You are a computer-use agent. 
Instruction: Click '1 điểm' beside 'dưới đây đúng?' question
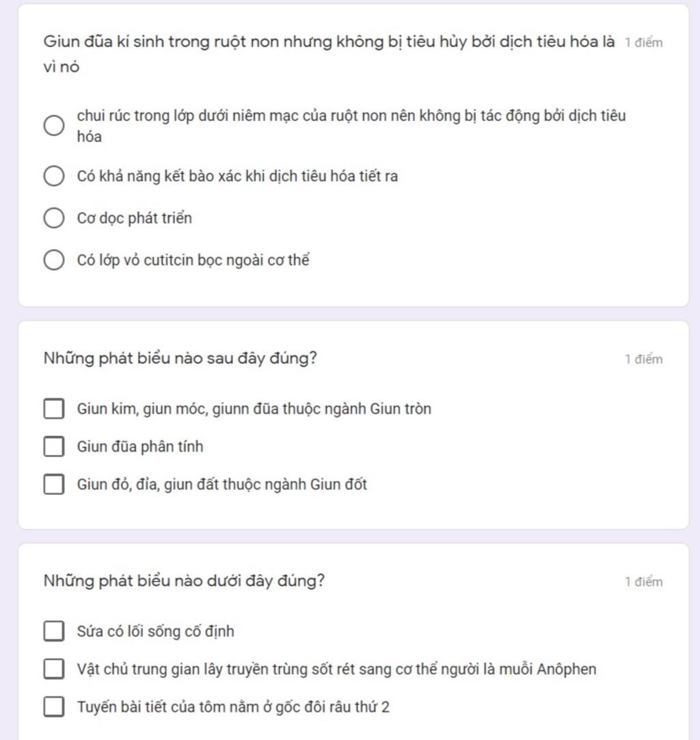pyautogui.click(x=644, y=582)
